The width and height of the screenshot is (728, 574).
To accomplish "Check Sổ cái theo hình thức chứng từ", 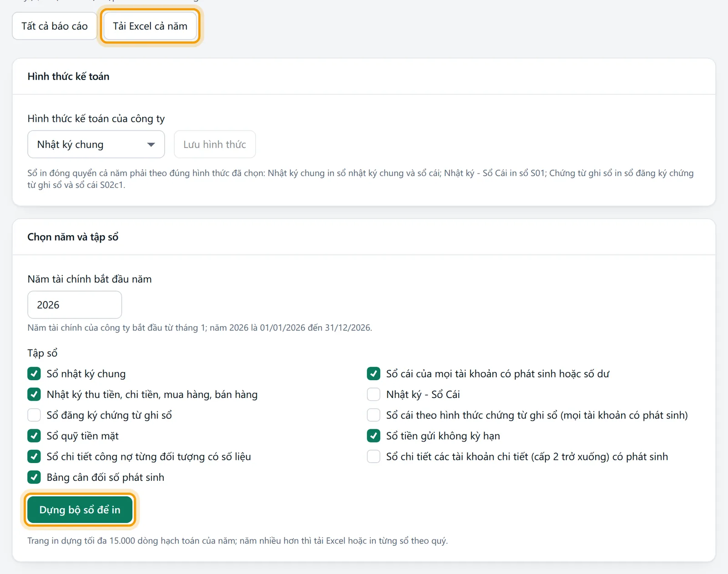I will click(x=374, y=415).
